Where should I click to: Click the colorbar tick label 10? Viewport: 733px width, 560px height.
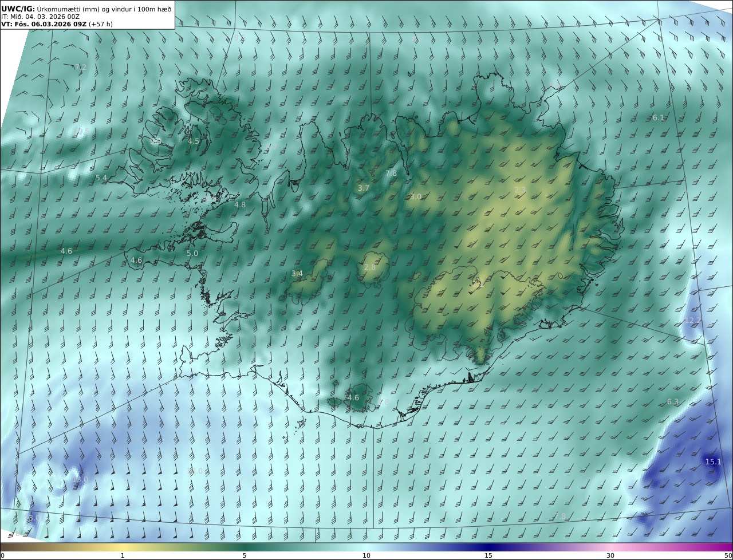click(x=366, y=556)
